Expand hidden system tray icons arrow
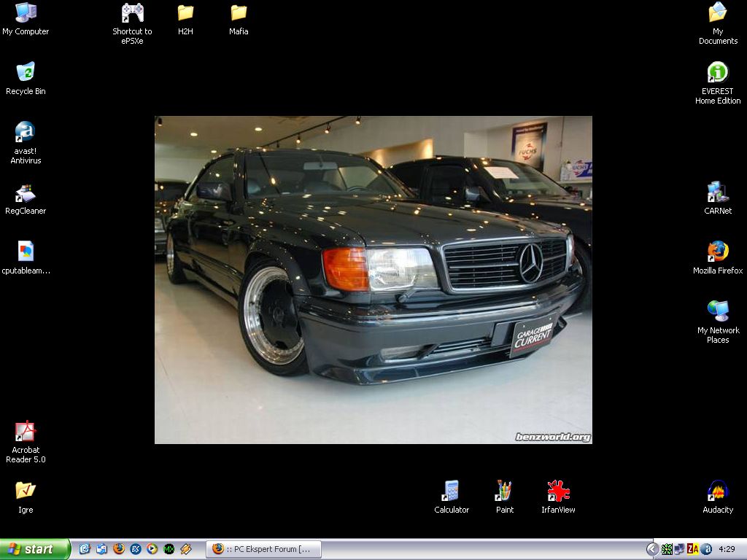Image resolution: width=747 pixels, height=560 pixels. coord(653,549)
